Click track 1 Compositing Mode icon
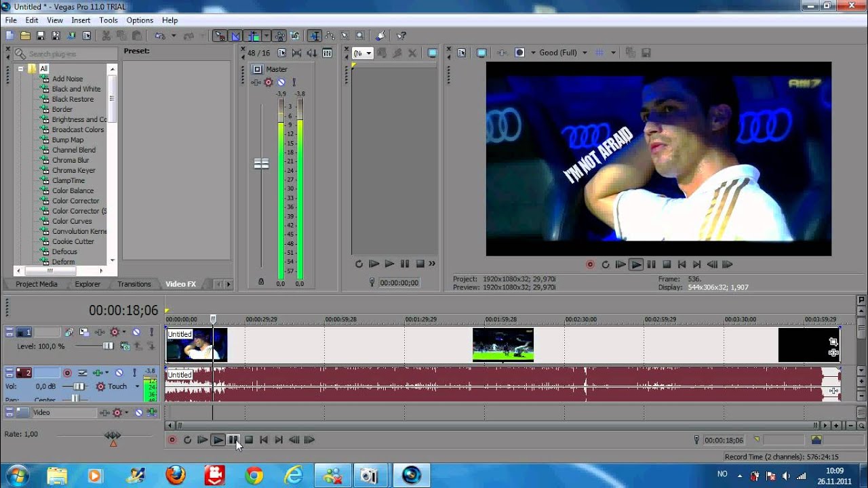868x488 pixels. coord(125,346)
